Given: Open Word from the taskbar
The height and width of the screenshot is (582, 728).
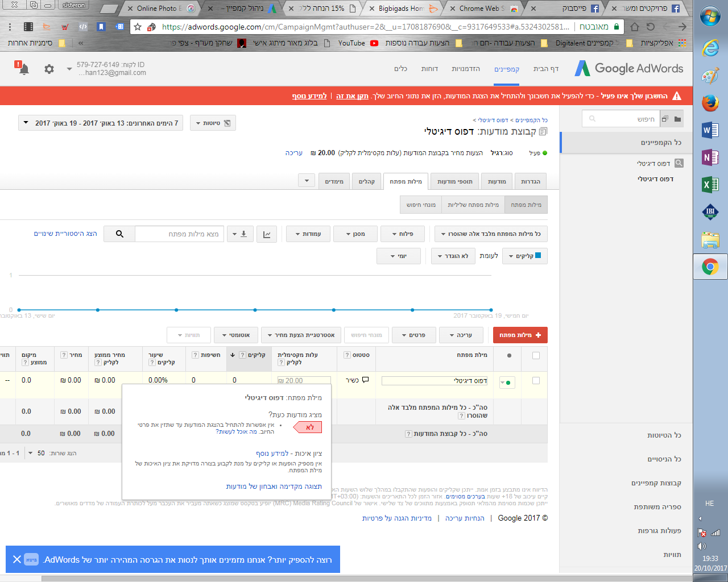Looking at the screenshot, I should tap(710, 130).
